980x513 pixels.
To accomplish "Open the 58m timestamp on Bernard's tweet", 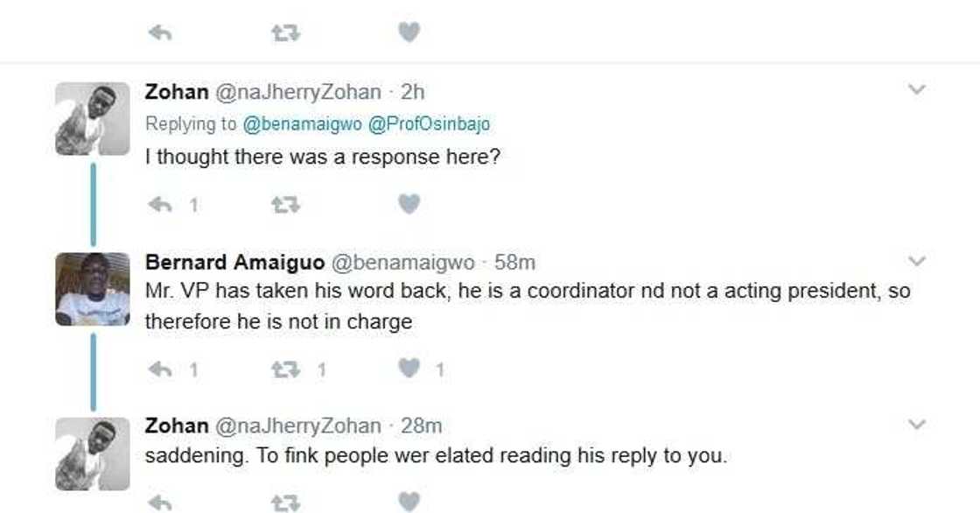I will click(x=514, y=263).
